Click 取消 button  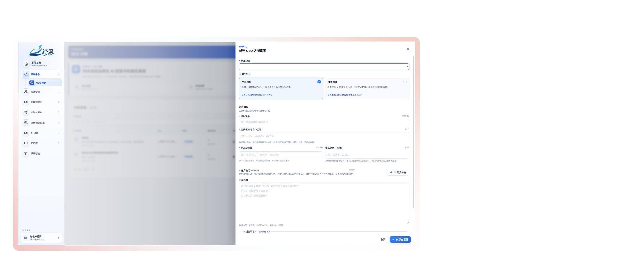(x=383, y=240)
